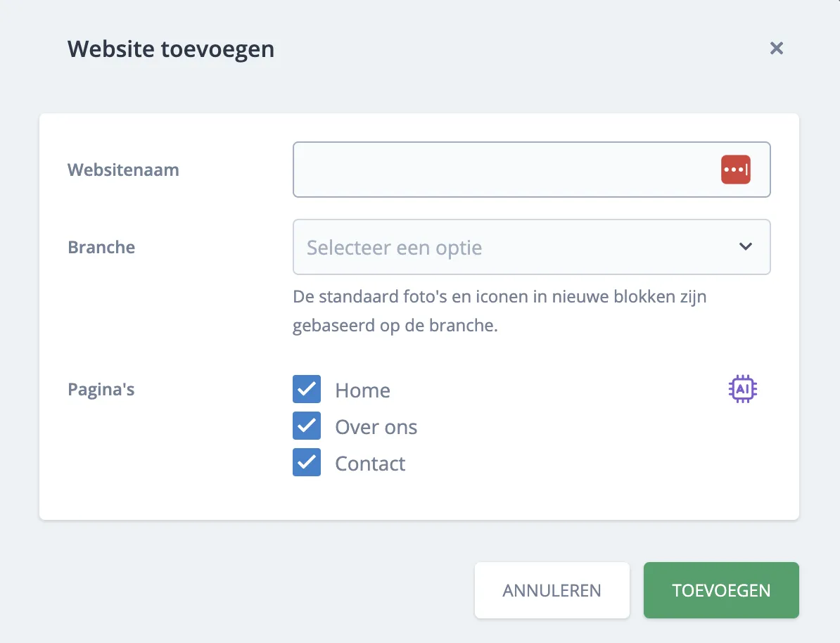Uncheck the "Over ons" checkbox
Screen dimensions: 840x643
306,425
